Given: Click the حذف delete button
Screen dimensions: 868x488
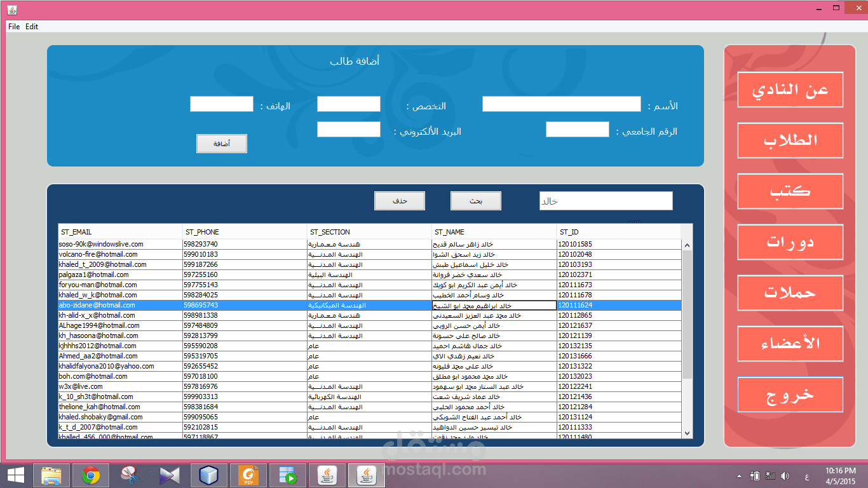Looking at the screenshot, I should [x=400, y=201].
